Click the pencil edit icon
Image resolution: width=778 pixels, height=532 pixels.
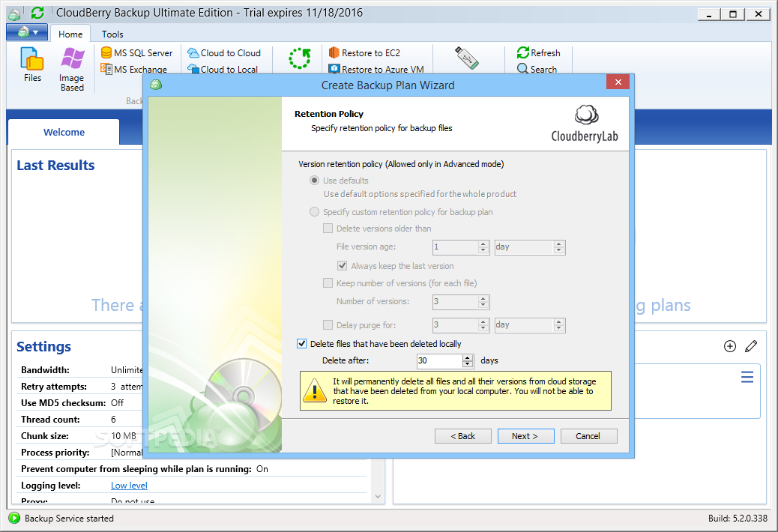[x=751, y=346]
